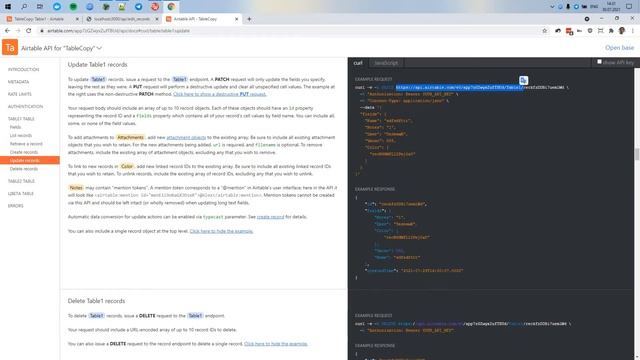Go to Delete records in sidebar

[24, 169]
